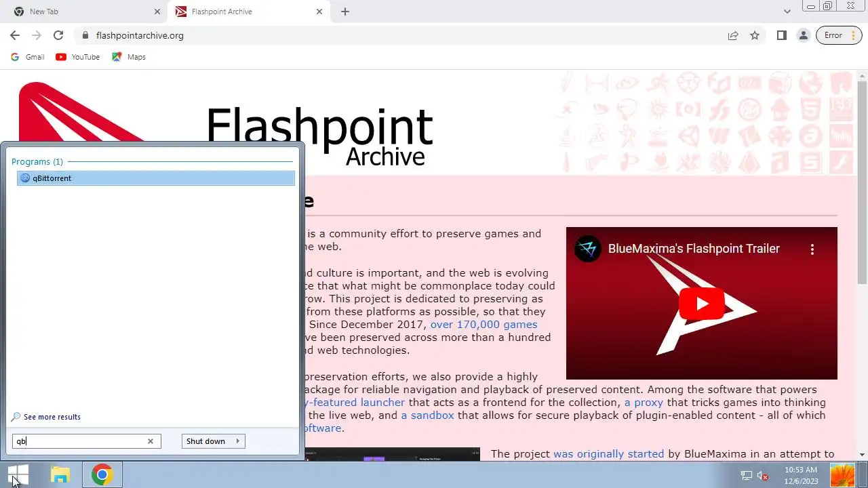868x488 pixels.
Task: Clear the Start menu search text
Action: tap(151, 441)
